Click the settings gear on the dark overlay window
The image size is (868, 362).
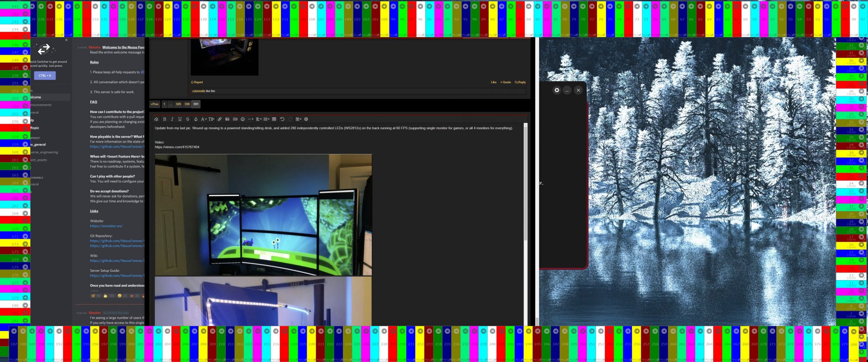557,90
